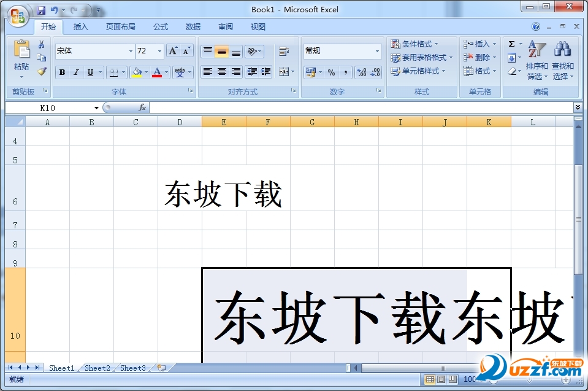Click the Merge and Center button

pos(284,71)
